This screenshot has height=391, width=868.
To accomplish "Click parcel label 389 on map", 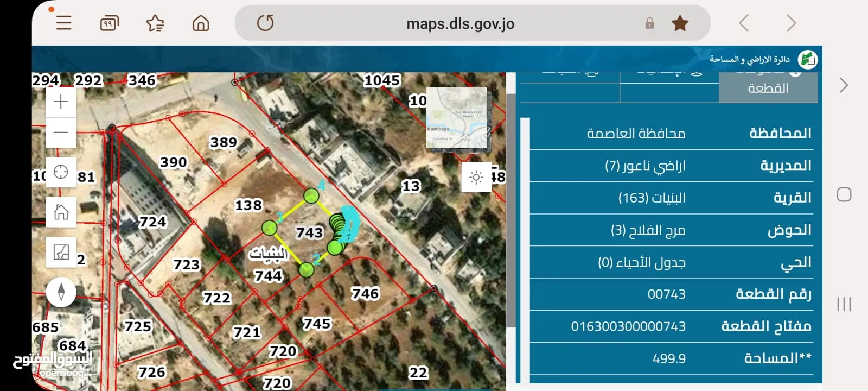I will 224,142.
